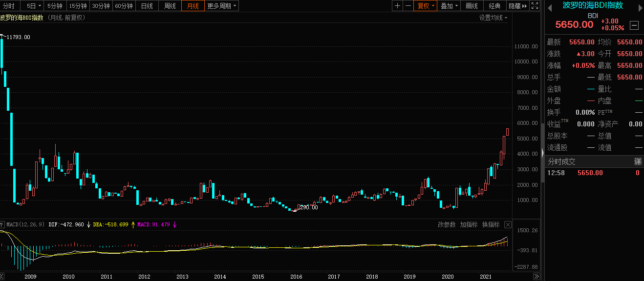Zoom in the chart with the plus icon
Viewport: 644px width, 281px height.
(x=397, y=6)
